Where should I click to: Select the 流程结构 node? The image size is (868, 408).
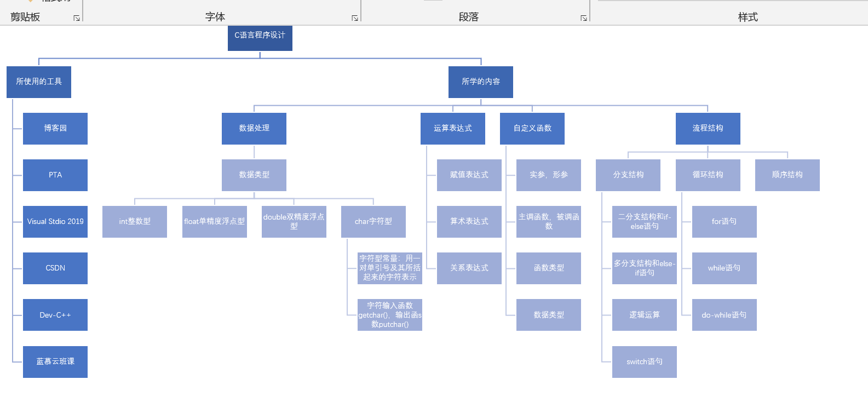(x=708, y=129)
